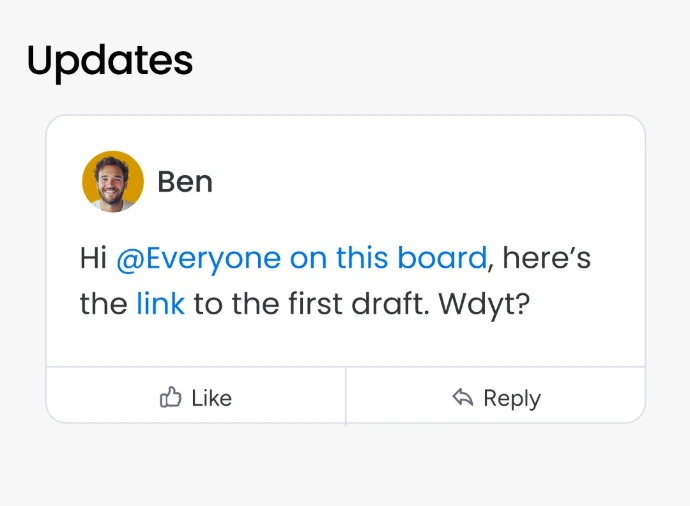Click the "here's" word in message
Screen dimensions: 690x506
pyautogui.click(x=547, y=258)
